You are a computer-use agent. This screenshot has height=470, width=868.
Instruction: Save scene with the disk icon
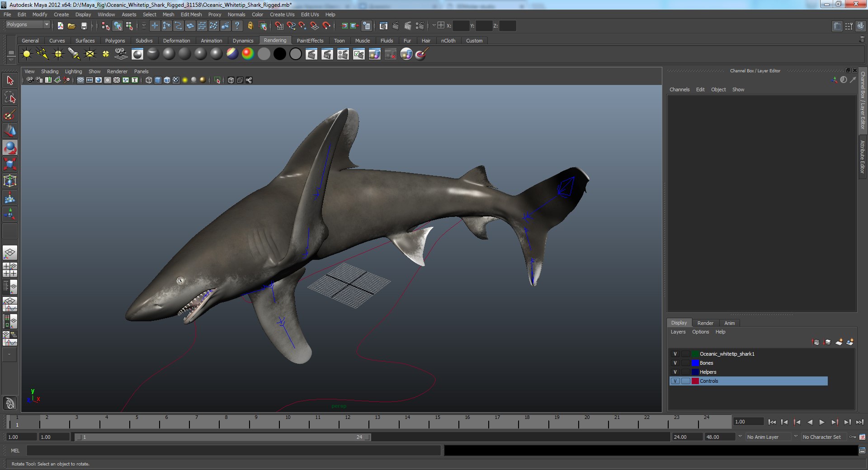tap(84, 26)
